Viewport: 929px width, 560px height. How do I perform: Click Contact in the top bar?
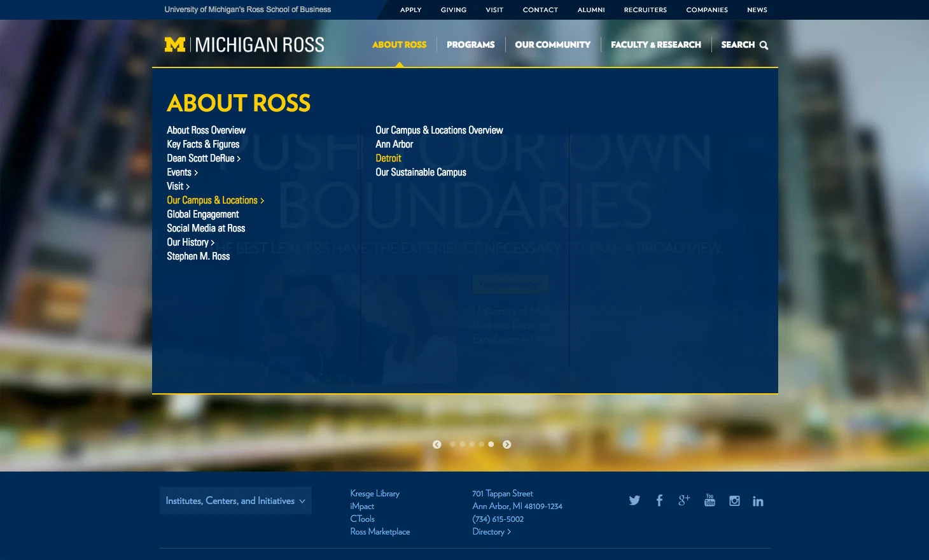(x=540, y=10)
